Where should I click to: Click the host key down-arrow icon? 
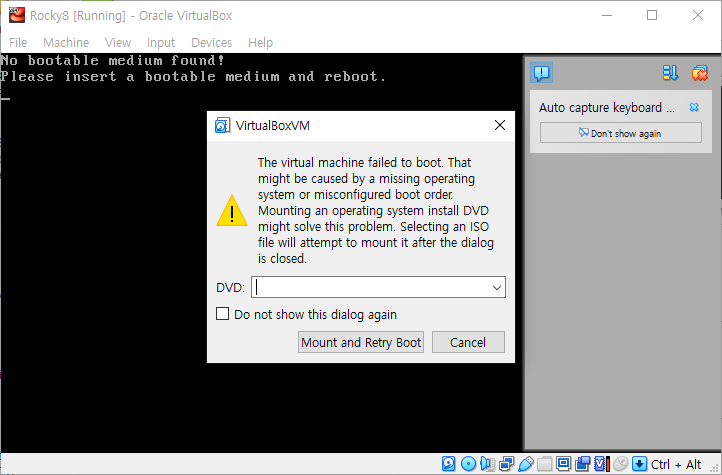point(639,464)
